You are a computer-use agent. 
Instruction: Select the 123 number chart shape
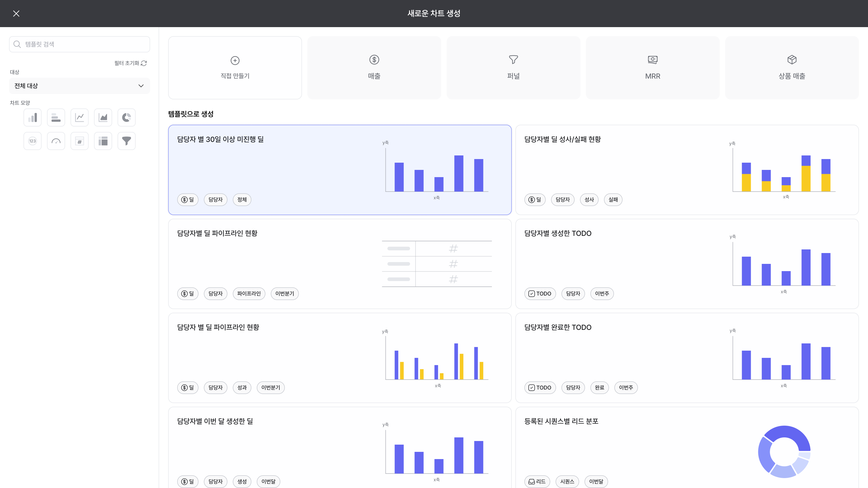[32, 141]
